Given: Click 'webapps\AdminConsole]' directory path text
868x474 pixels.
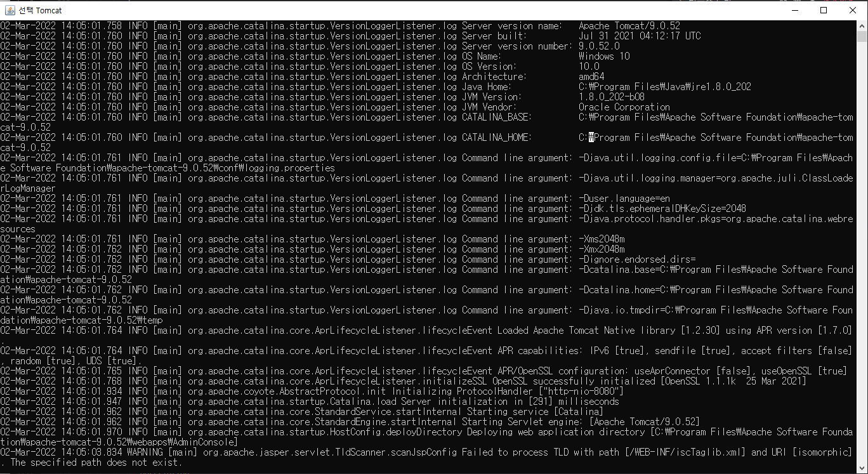Looking at the screenshot, I should point(183,442).
